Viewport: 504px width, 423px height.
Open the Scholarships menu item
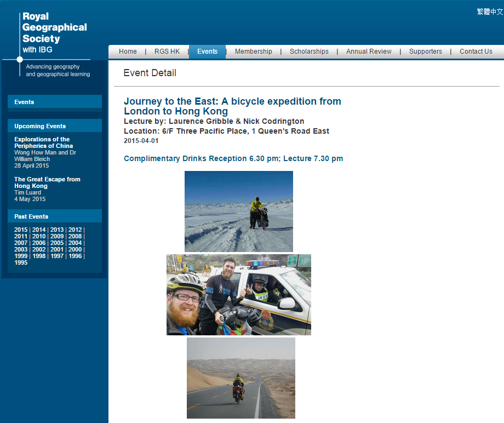point(309,52)
